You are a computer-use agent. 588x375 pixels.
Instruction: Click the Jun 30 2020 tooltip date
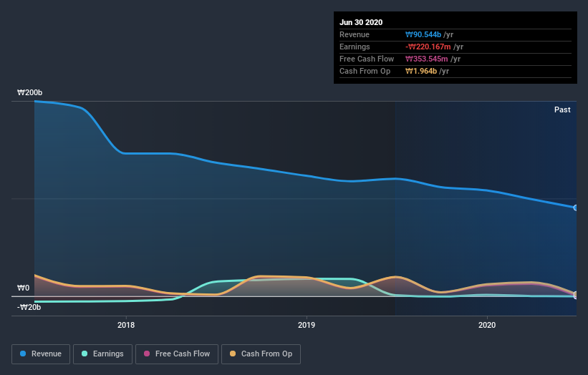[x=361, y=22]
